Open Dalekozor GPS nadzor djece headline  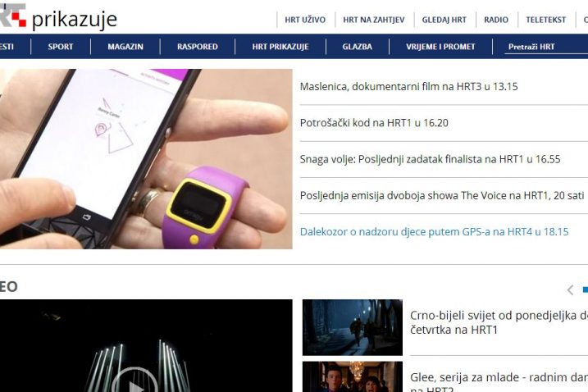(435, 232)
